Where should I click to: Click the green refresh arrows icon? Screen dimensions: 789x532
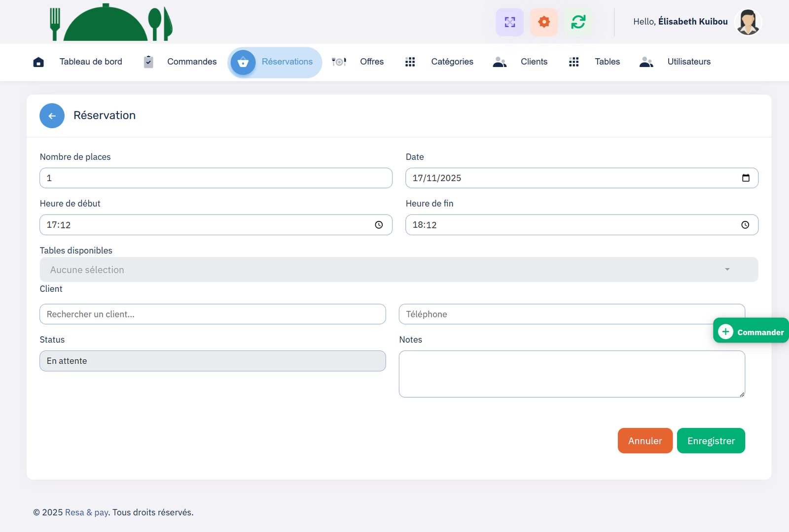pyautogui.click(x=578, y=22)
